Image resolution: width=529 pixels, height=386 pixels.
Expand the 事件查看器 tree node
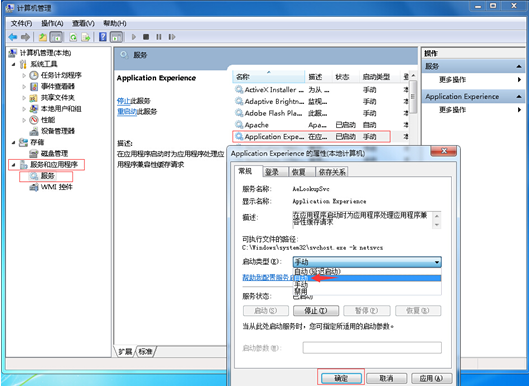[24, 86]
